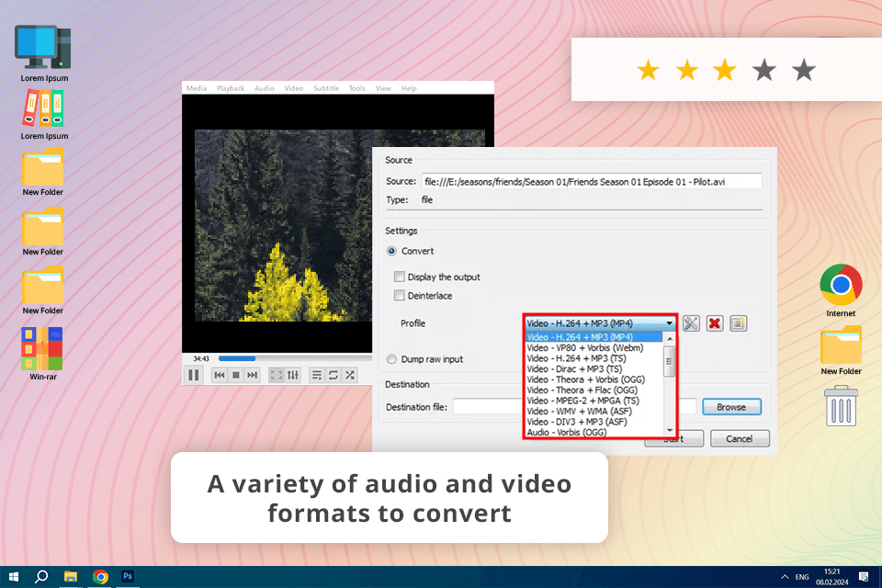Skip to next track in player
The height and width of the screenshot is (588, 882).
click(x=252, y=375)
